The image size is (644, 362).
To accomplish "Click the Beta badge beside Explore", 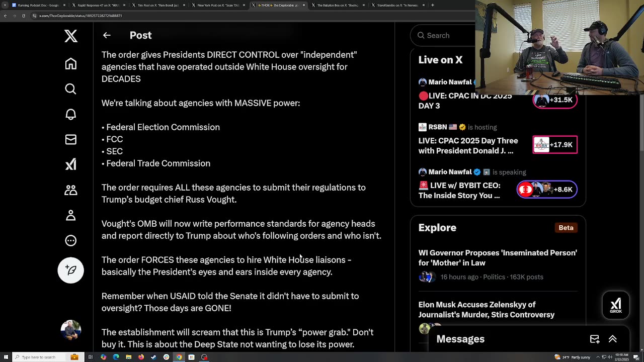I will [566, 228].
